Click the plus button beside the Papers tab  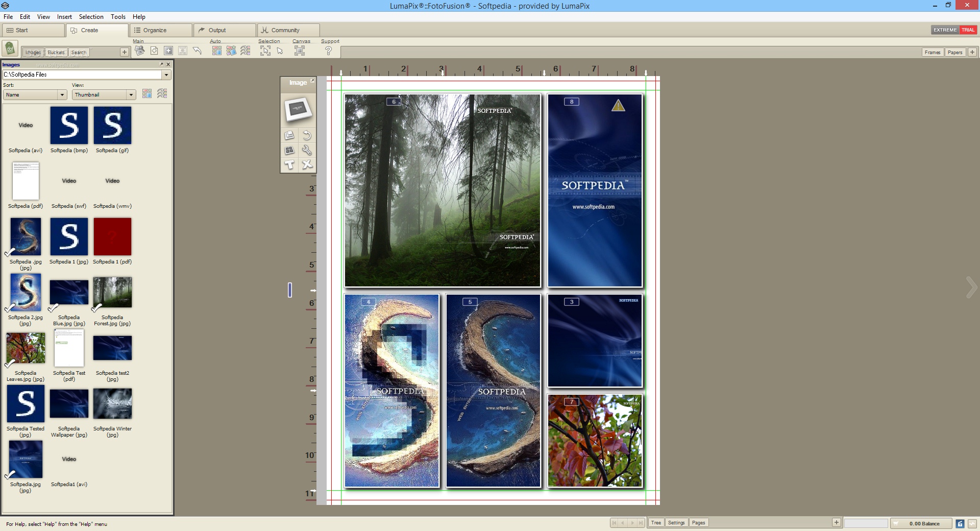[972, 52]
